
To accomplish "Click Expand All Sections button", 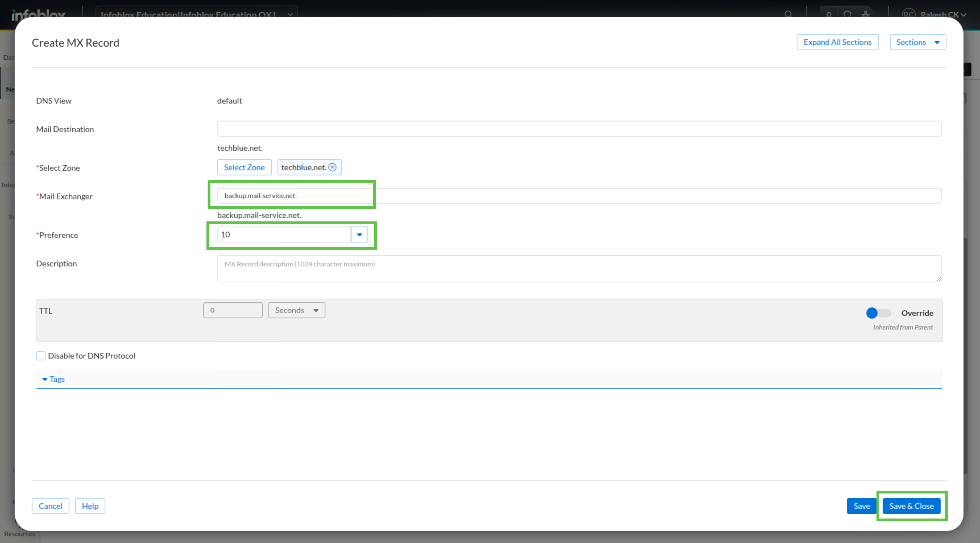I will pos(837,42).
